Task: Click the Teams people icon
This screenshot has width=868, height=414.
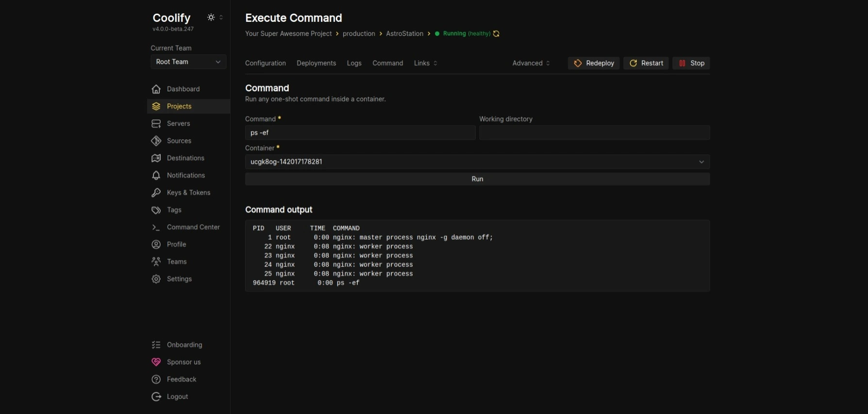Action: 156,262
